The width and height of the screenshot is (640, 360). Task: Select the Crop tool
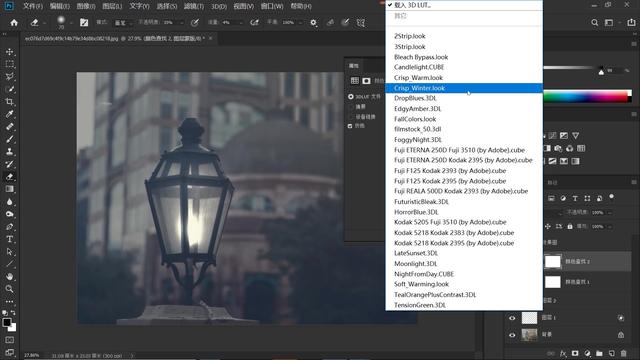click(9, 102)
